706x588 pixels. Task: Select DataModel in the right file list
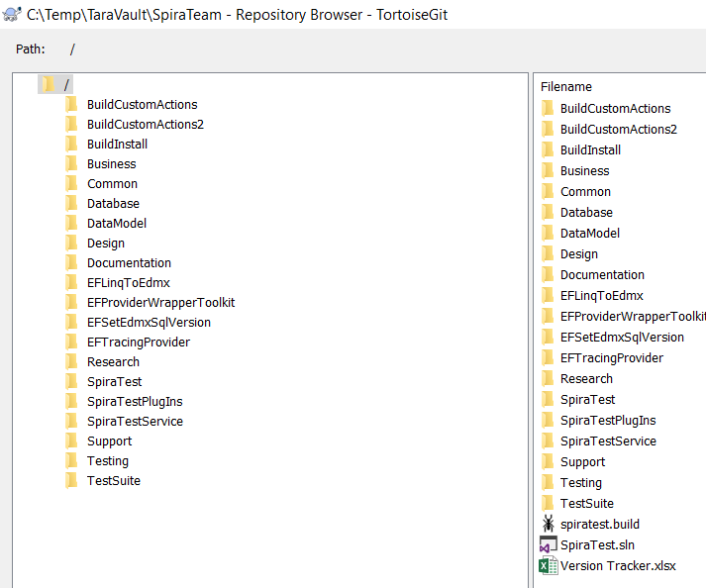[589, 234]
